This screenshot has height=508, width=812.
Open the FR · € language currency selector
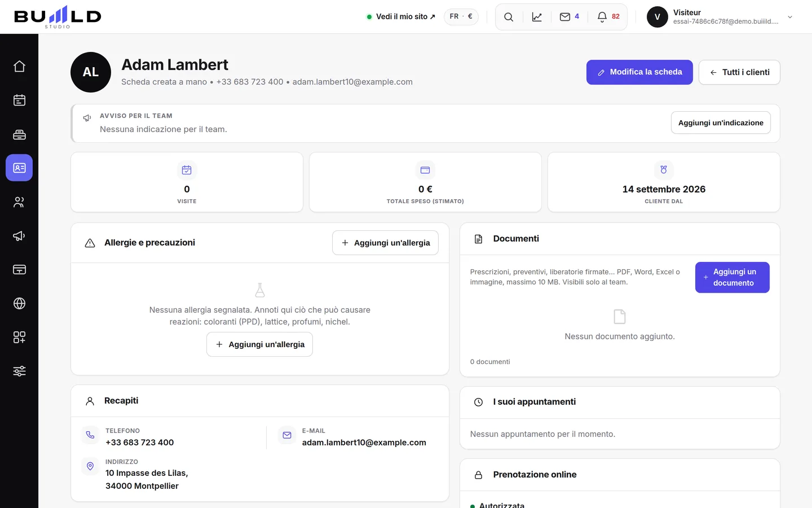[461, 17]
